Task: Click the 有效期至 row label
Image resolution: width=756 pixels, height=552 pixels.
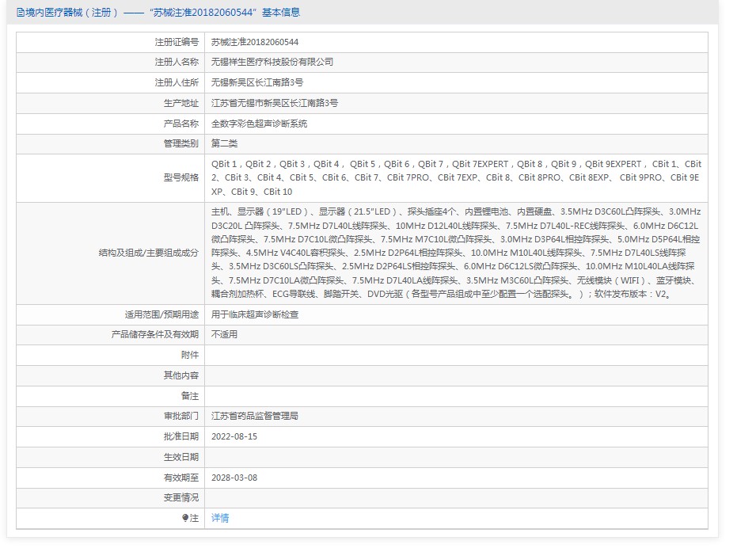Action: point(180,478)
